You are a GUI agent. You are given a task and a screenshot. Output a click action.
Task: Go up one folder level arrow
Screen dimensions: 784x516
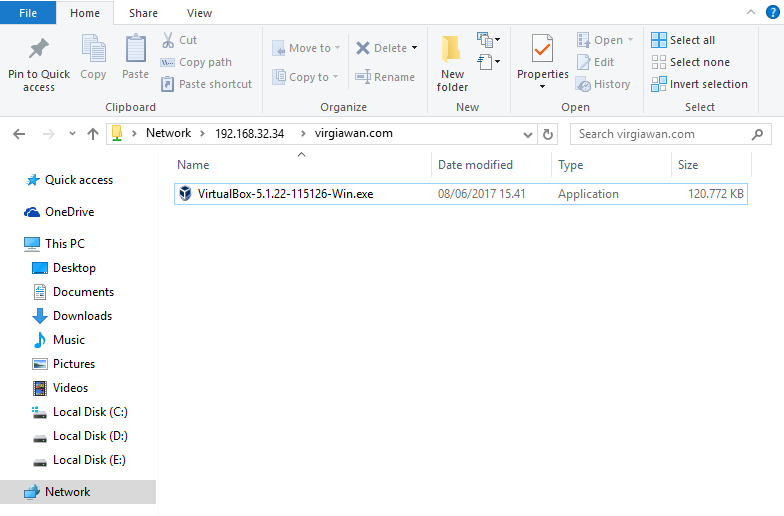pos(92,134)
